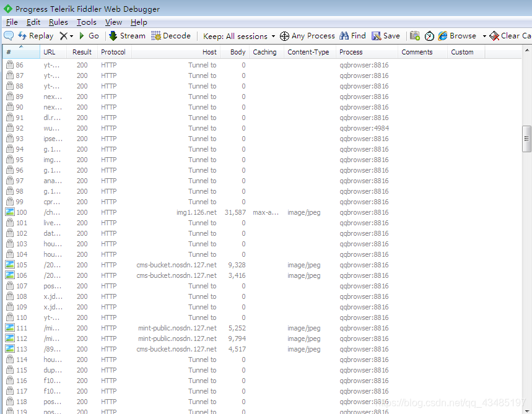Sort by Result column header
This screenshot has width=532, height=414.
(82, 52)
